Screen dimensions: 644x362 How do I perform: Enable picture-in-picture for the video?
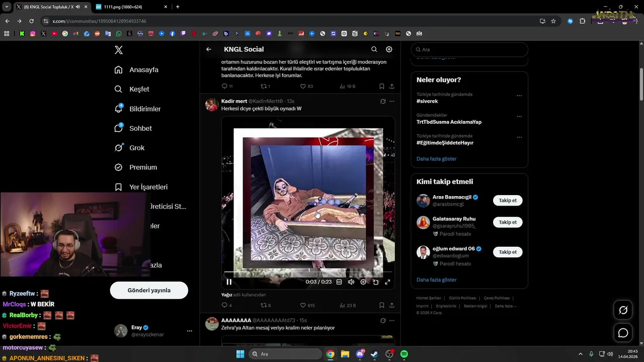tap(375, 282)
